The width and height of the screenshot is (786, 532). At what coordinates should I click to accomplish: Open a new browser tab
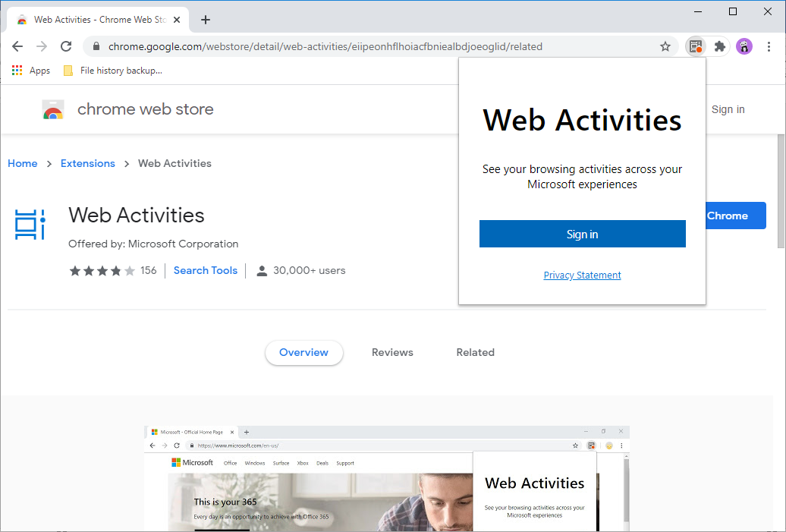[x=206, y=20]
